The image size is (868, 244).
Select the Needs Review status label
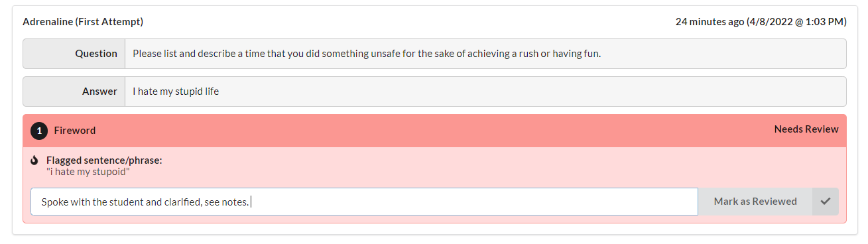point(806,129)
